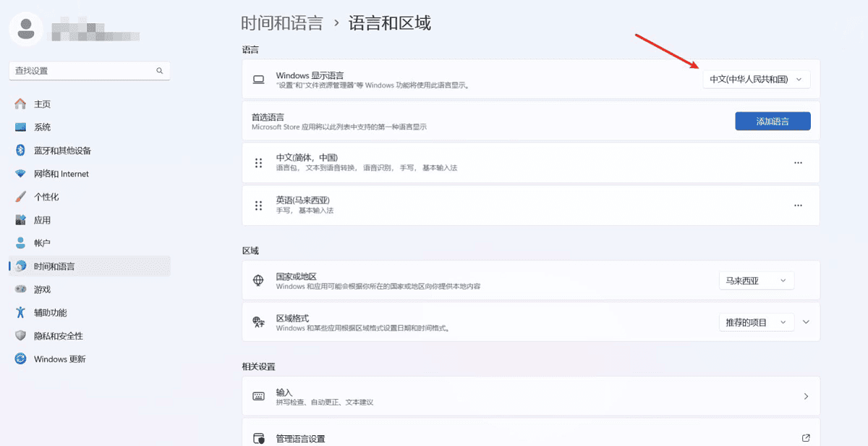Click the 拼写检查、自动更正、文本建议 description
Screen dimensions: 868x446
pyautogui.click(x=325, y=402)
